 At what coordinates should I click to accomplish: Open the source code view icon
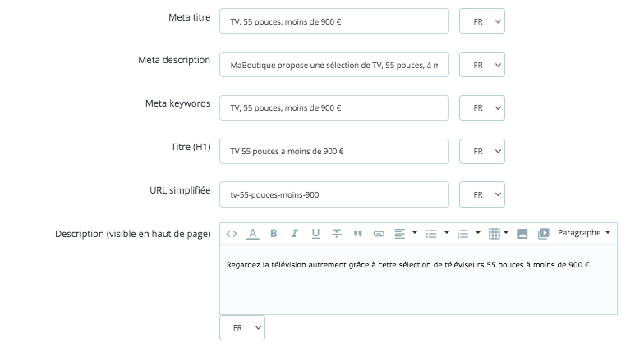coord(232,234)
